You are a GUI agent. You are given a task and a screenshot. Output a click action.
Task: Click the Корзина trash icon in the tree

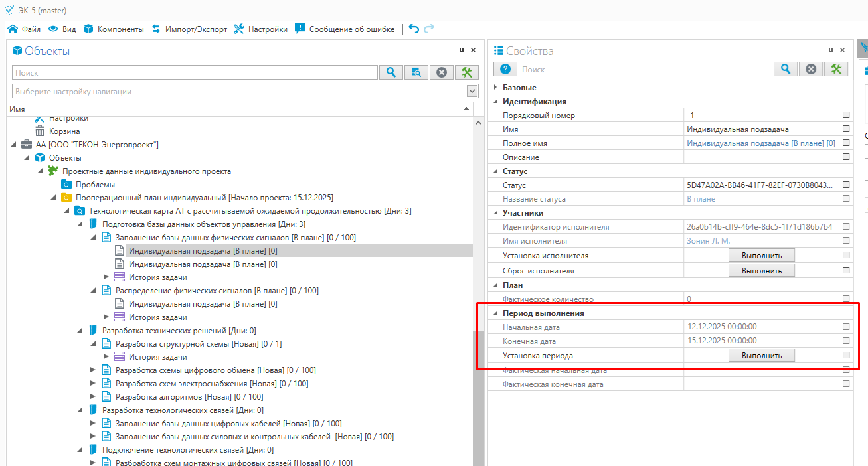(x=40, y=131)
